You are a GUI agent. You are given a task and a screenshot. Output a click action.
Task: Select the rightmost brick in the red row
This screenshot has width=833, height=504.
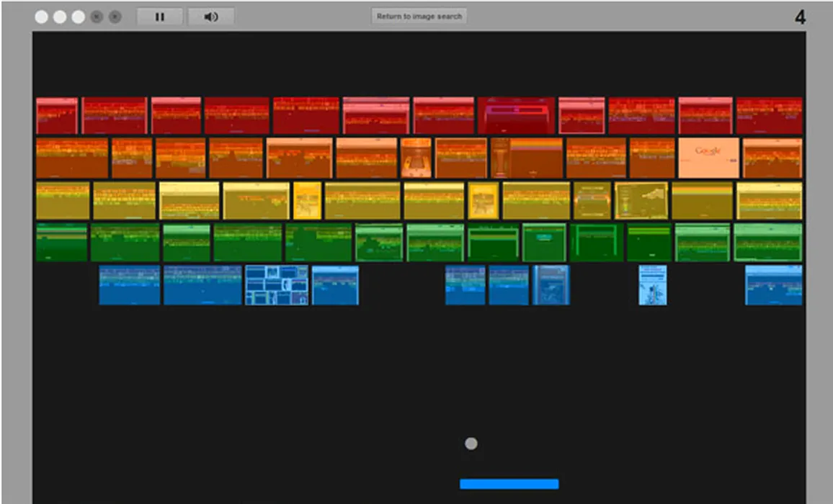(x=769, y=116)
